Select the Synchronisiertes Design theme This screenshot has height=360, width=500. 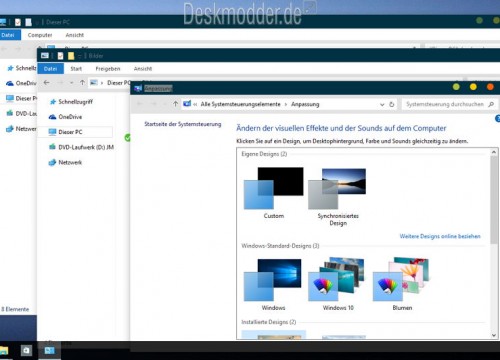(x=337, y=189)
